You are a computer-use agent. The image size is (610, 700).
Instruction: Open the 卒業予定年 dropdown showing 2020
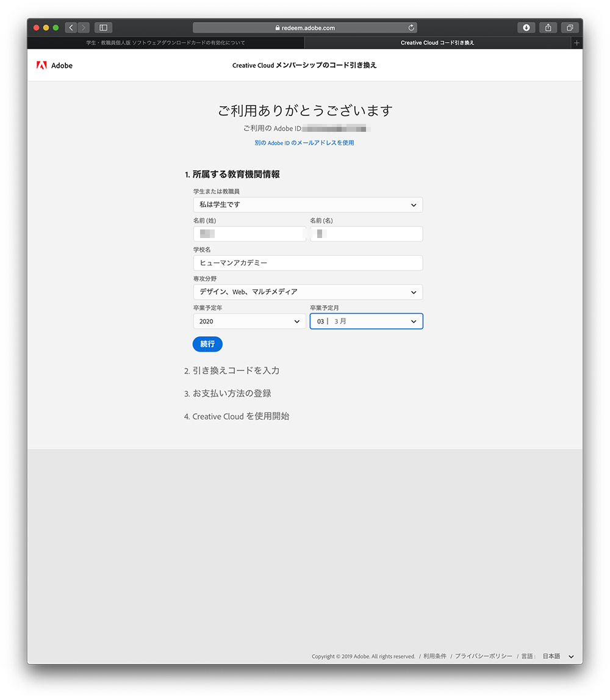249,322
